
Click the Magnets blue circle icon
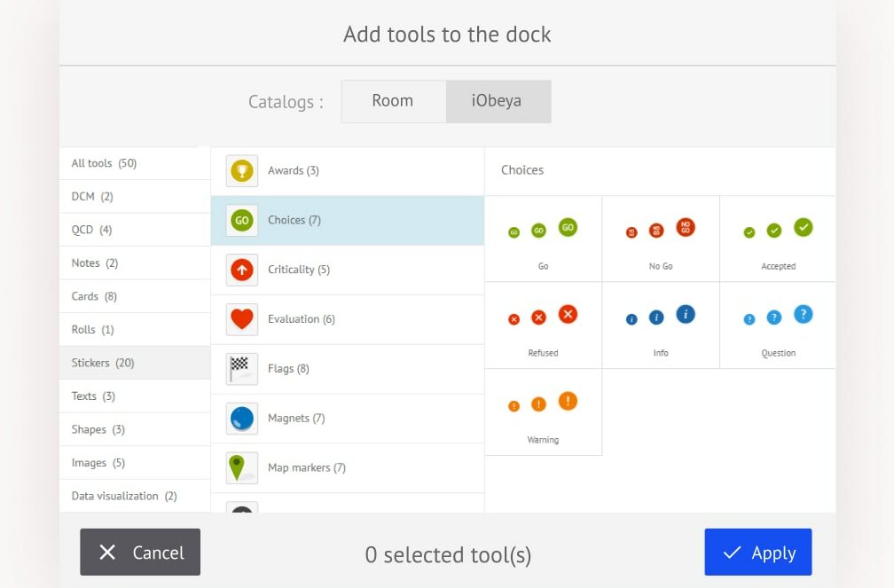[242, 418]
